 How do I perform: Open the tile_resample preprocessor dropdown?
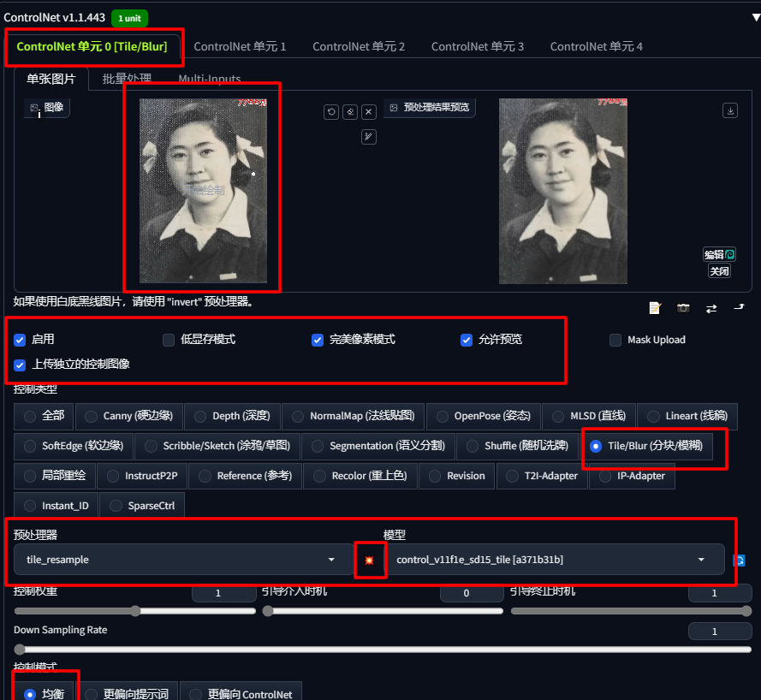[x=183, y=560]
